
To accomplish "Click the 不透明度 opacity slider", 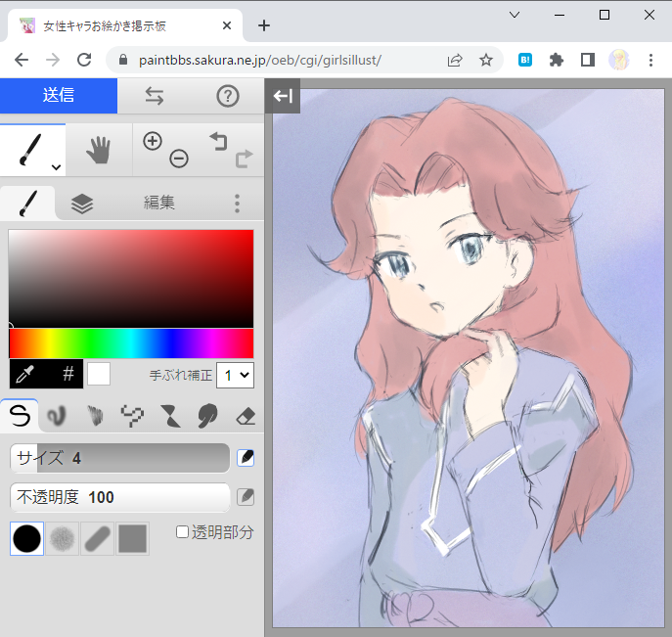I will click(120, 497).
